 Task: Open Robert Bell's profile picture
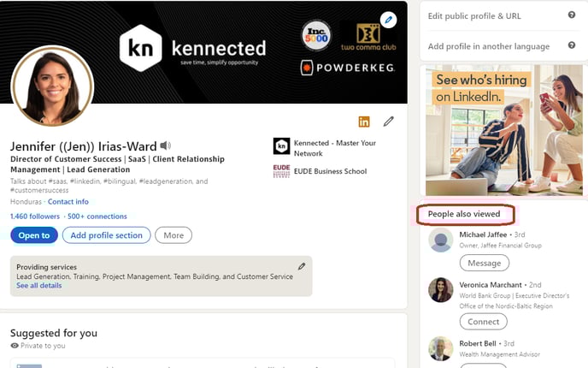(441, 348)
